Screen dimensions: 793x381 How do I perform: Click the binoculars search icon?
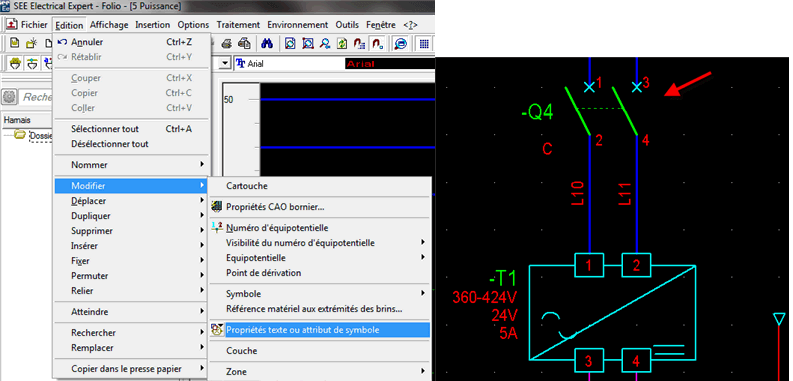[267, 44]
